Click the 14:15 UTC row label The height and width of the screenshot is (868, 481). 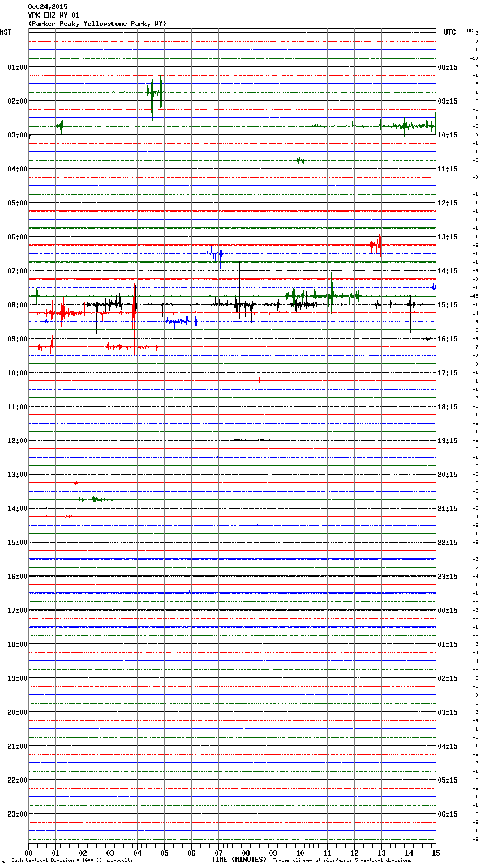pyautogui.click(x=448, y=271)
